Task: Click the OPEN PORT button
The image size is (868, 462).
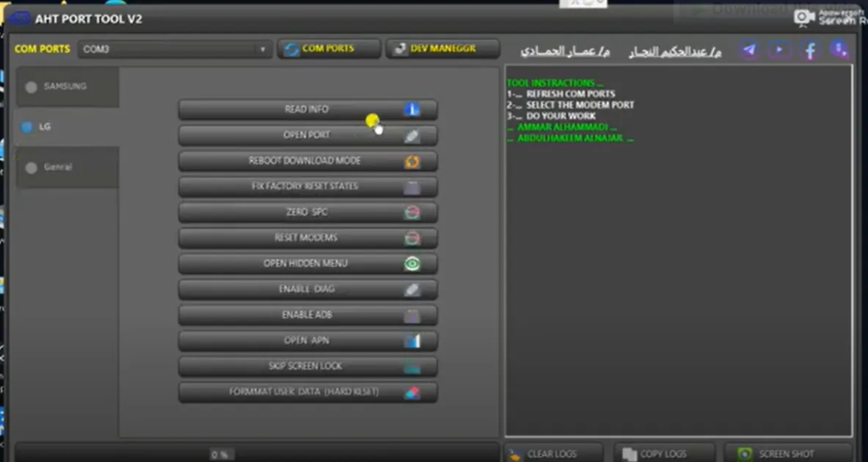Action: click(307, 135)
